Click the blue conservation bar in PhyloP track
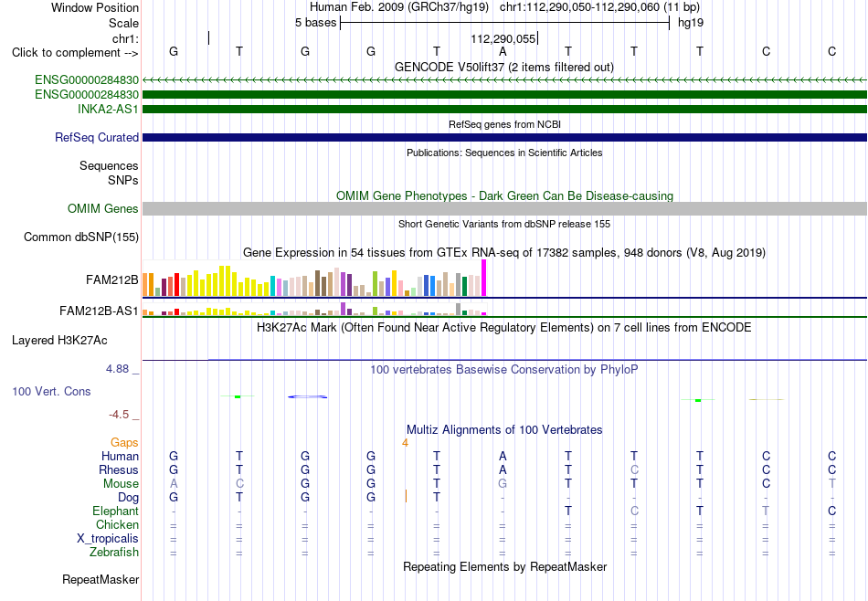The height and width of the screenshot is (601, 868). 308,396
